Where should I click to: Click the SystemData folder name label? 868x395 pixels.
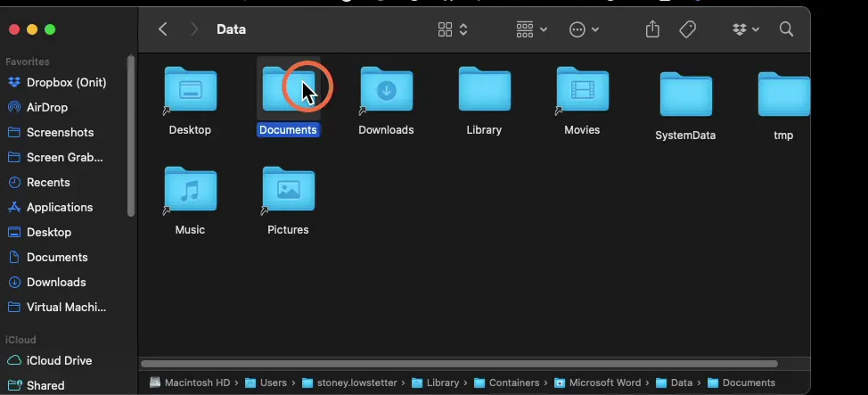(x=685, y=136)
